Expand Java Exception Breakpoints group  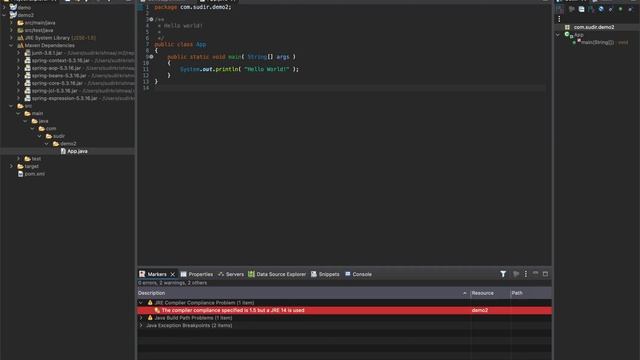[141, 325]
